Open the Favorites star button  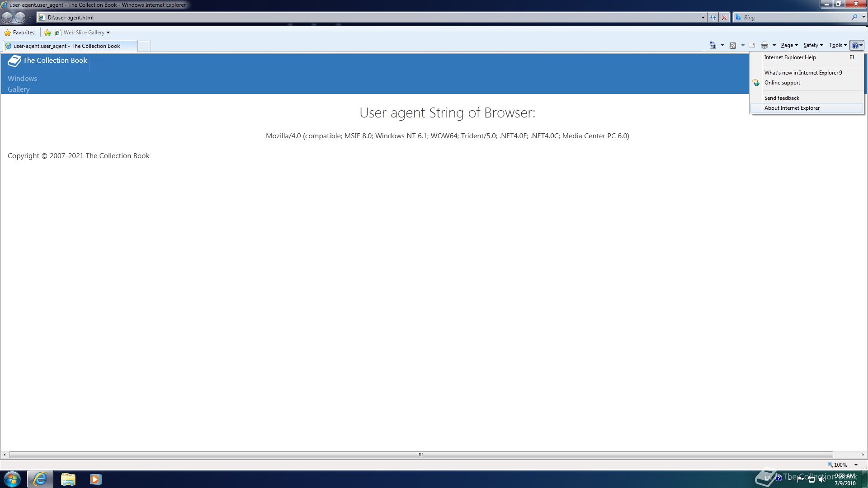pyautogui.click(x=19, y=33)
